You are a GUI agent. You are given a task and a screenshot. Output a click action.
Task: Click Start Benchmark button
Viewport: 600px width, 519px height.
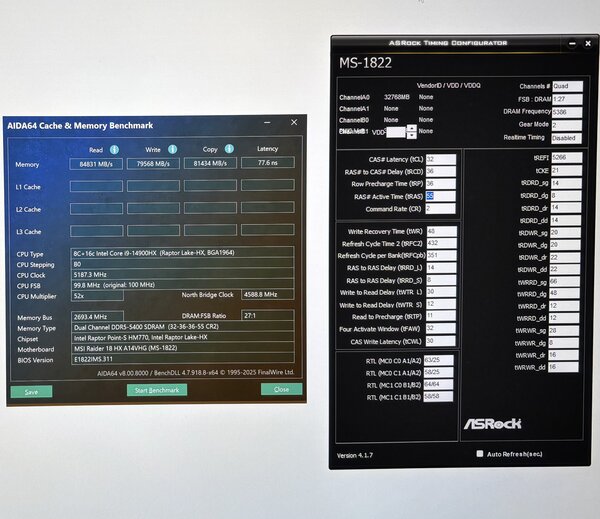click(x=157, y=390)
